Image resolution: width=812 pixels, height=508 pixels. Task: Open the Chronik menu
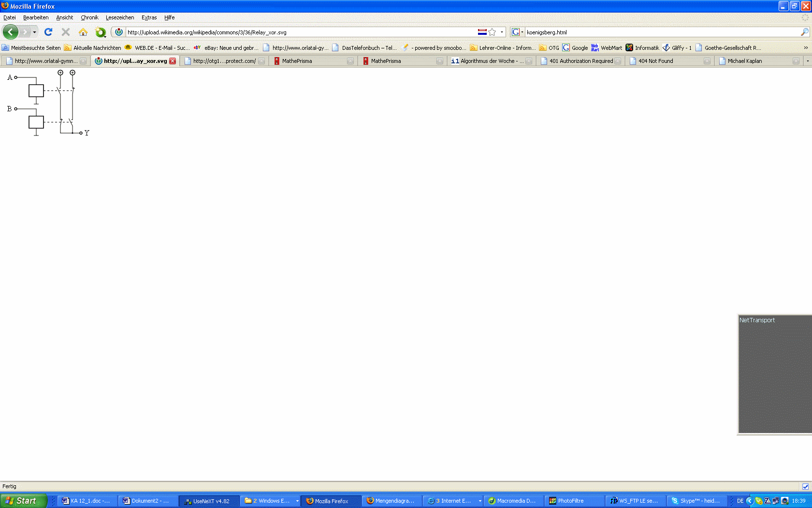89,17
